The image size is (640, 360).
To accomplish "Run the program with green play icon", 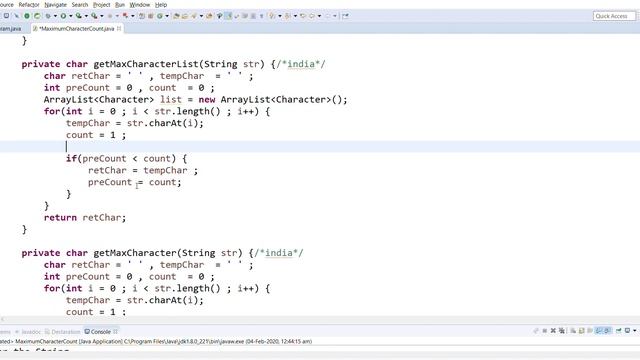I will point(63,16).
